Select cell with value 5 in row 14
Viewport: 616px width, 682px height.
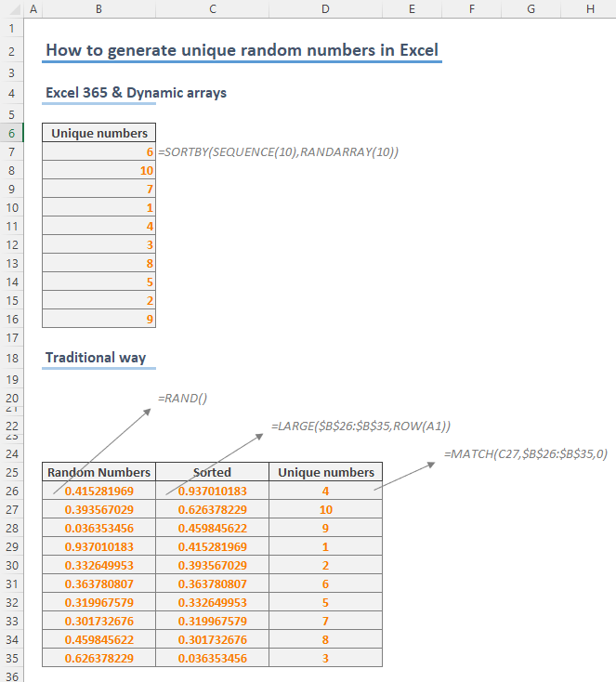(x=99, y=282)
